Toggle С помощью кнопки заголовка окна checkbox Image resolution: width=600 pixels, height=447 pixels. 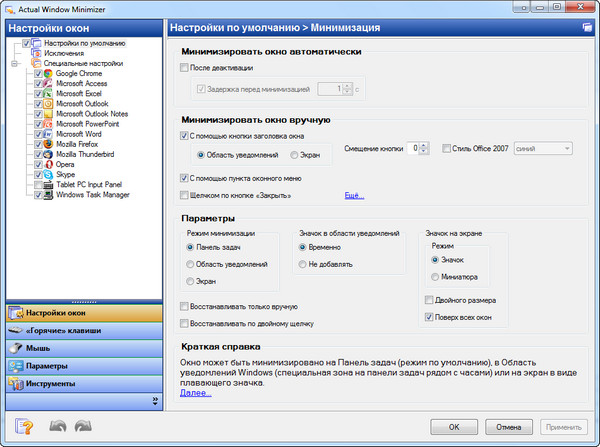[184, 136]
